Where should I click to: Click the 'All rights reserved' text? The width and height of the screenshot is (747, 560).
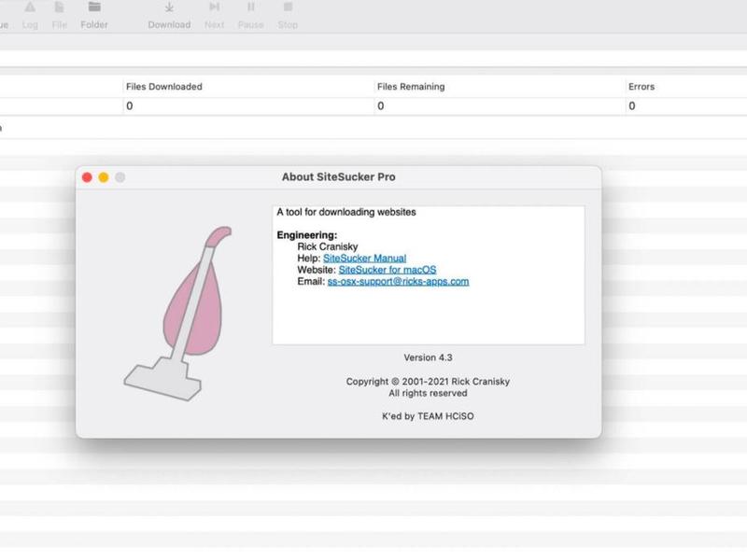428,393
